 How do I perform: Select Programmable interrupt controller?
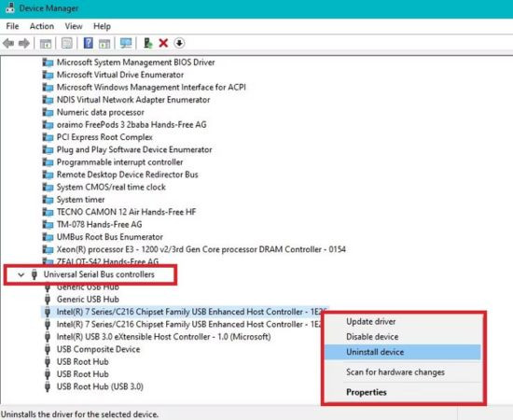(x=120, y=162)
